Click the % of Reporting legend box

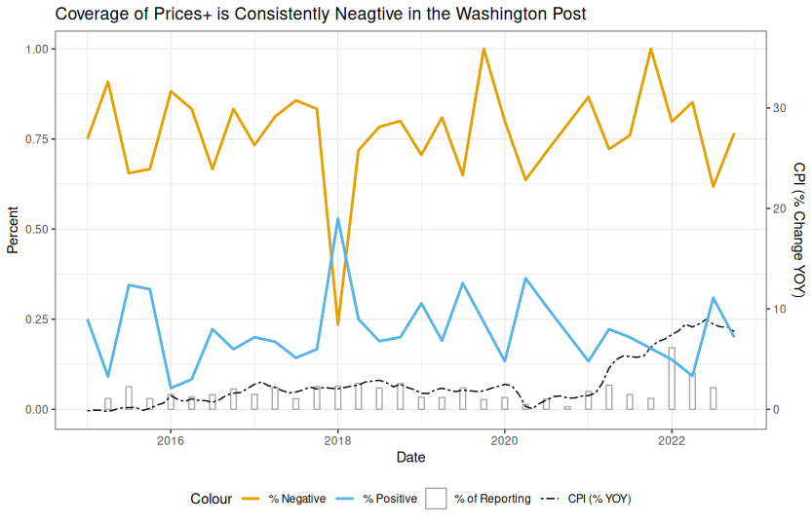point(437,499)
